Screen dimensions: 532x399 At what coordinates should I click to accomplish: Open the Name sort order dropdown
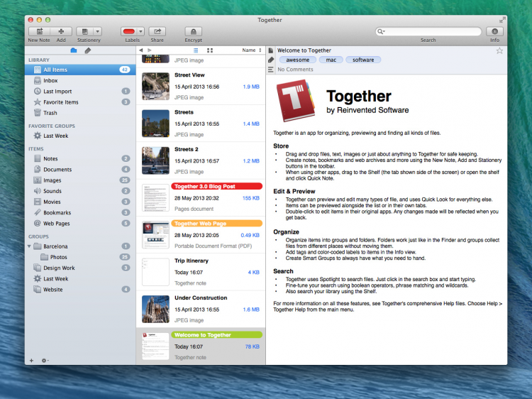pyautogui.click(x=252, y=50)
